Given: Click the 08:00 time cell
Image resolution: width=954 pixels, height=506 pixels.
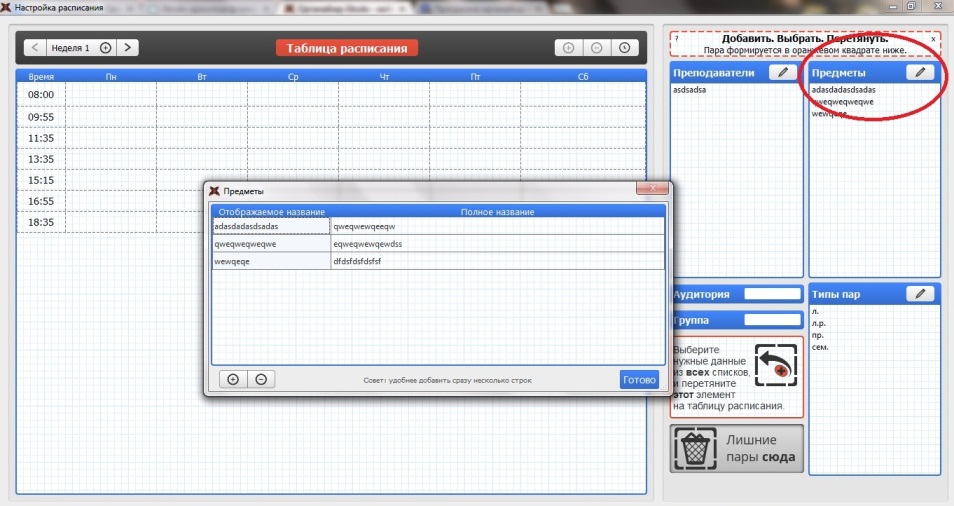Looking at the screenshot, I should point(41,95).
